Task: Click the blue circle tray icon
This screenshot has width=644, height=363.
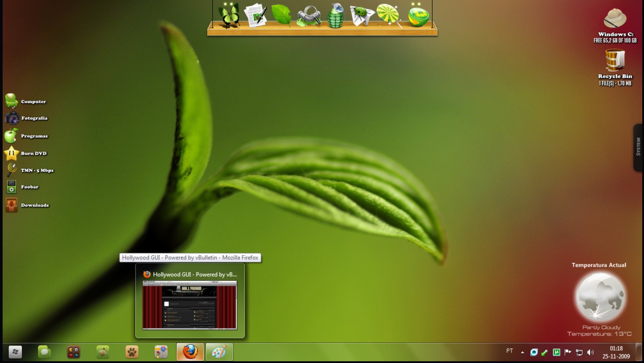Action: 534,352
